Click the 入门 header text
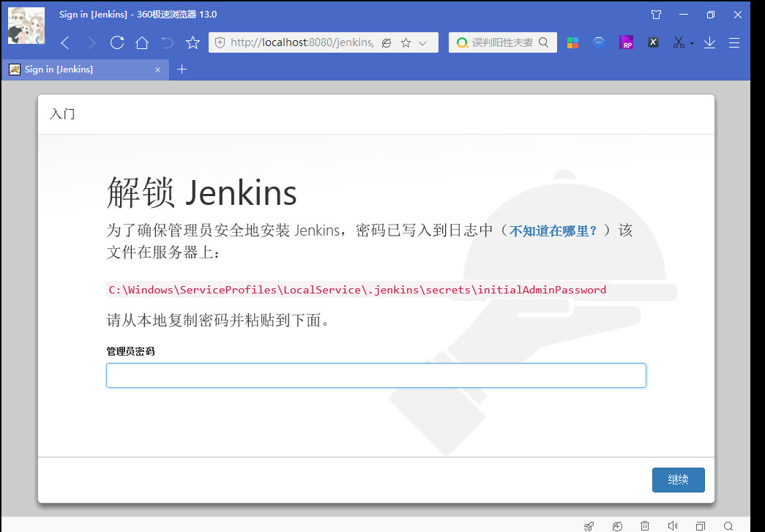 tap(62, 114)
